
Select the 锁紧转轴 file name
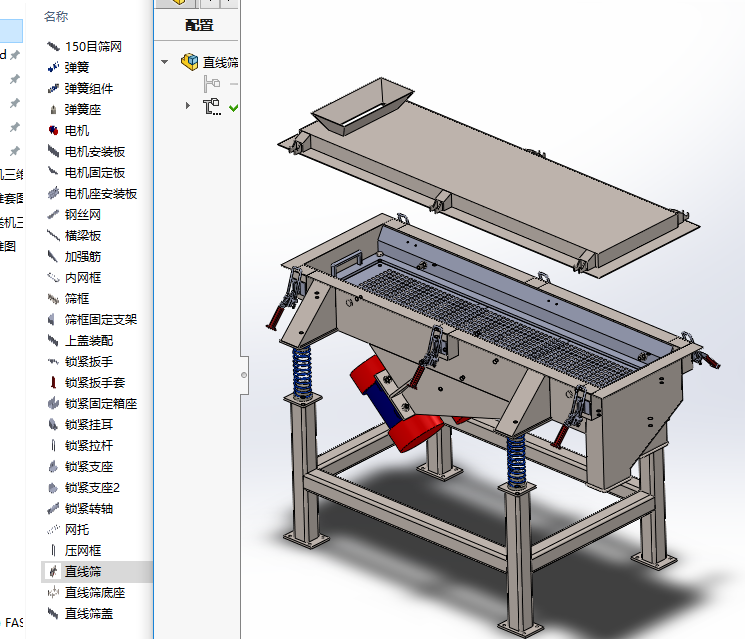pos(89,508)
